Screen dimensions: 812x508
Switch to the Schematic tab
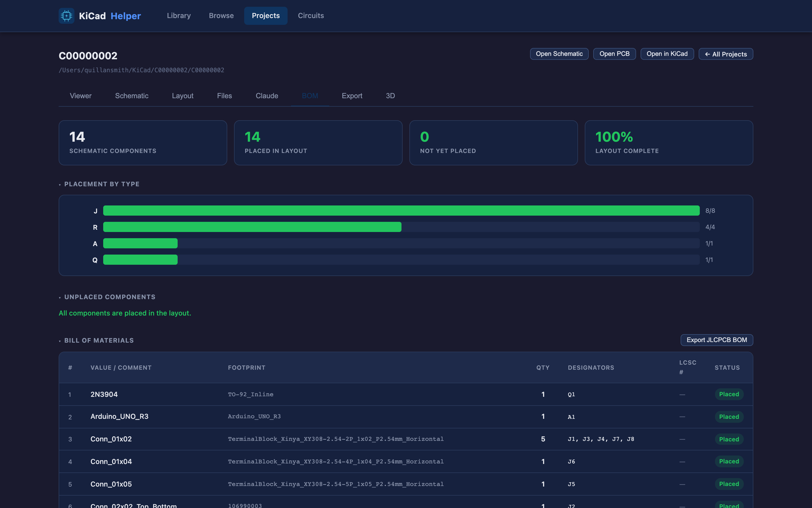coord(132,96)
